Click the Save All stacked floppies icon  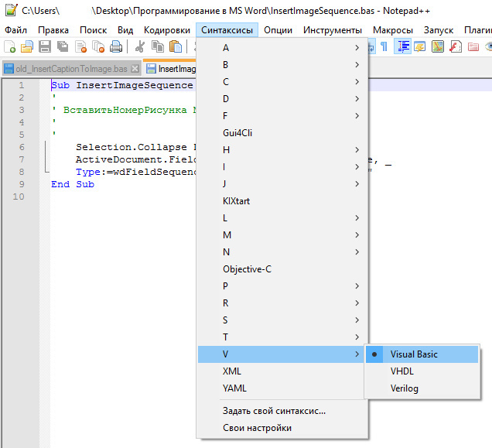click(63, 46)
